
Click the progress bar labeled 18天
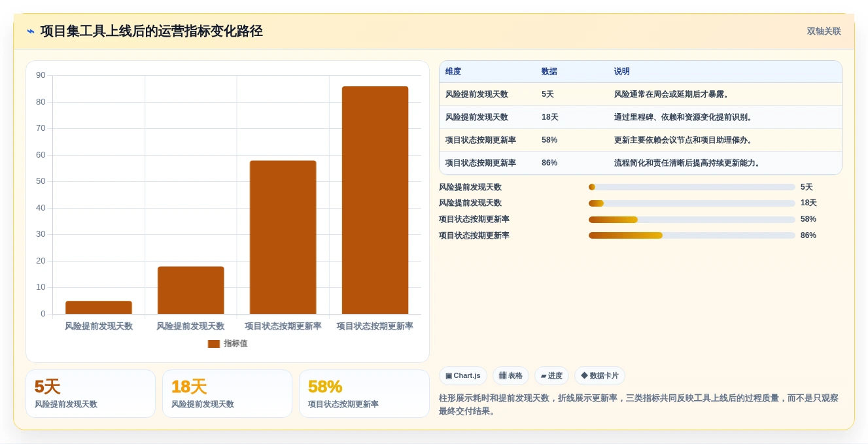coord(692,203)
